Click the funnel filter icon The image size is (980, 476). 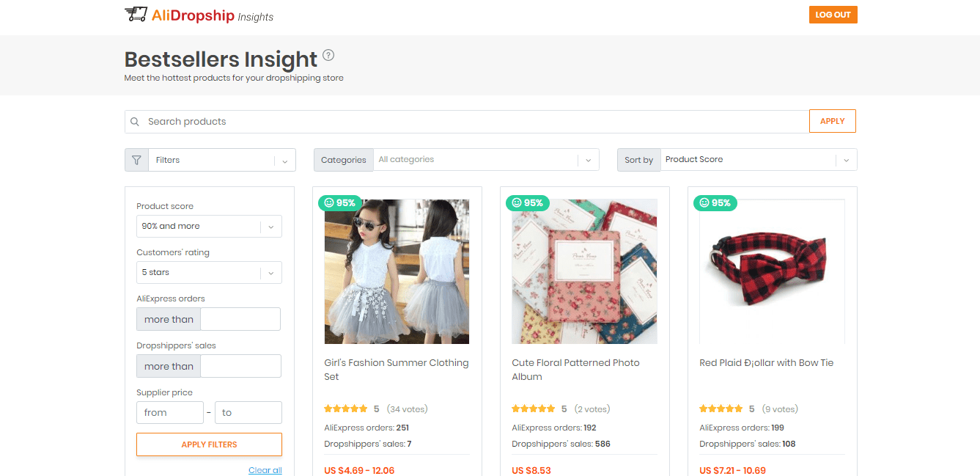click(136, 160)
